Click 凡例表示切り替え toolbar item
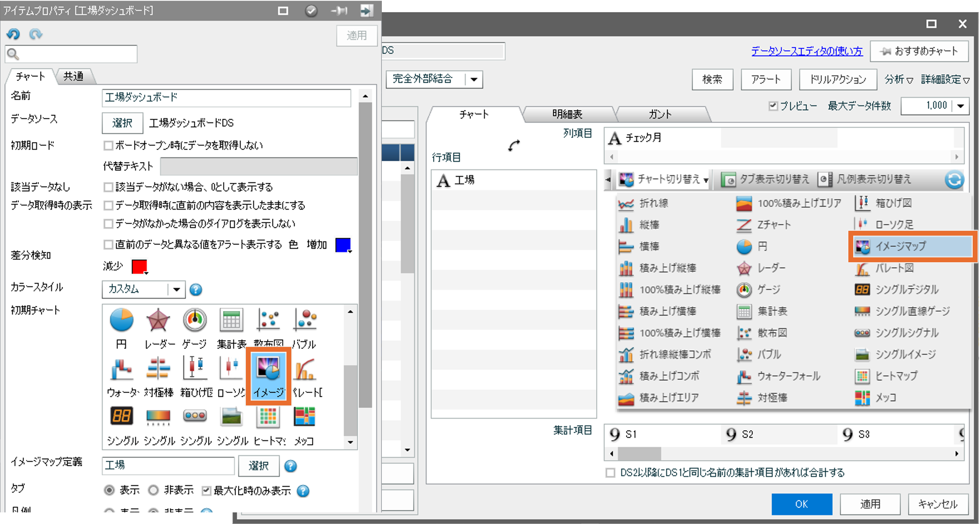This screenshot has height=524, width=980. 865,180
